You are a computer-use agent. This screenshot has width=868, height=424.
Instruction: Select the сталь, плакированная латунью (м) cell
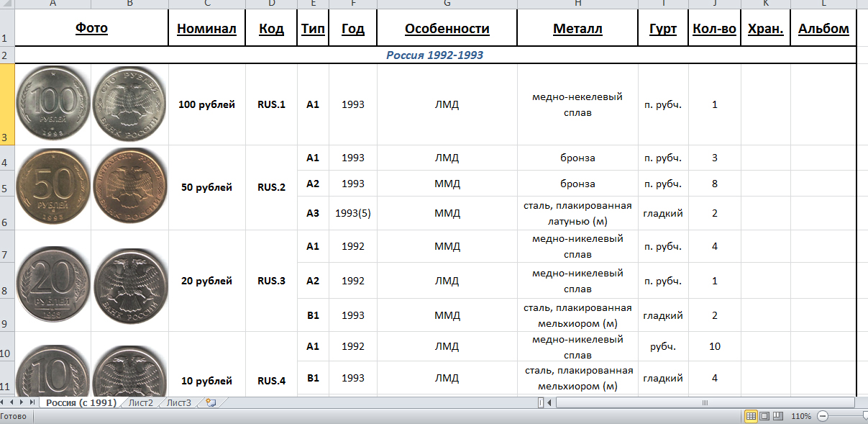click(577, 213)
